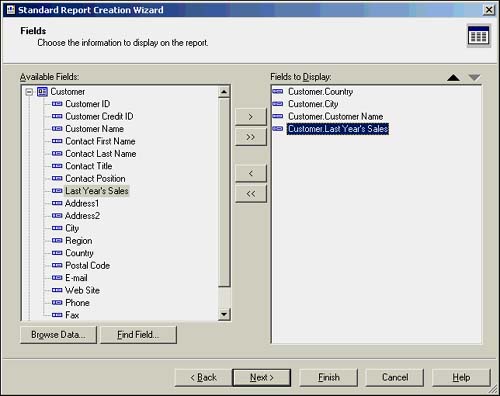
Task: Select Country in Available Fields tree
Action: (79, 253)
